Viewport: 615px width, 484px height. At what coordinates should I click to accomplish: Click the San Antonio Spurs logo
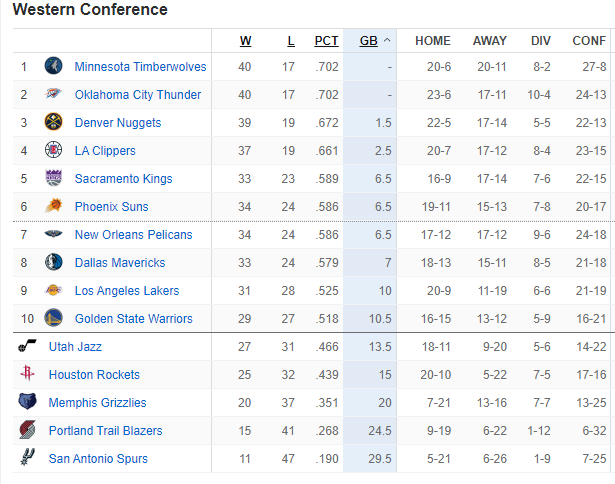[27, 459]
